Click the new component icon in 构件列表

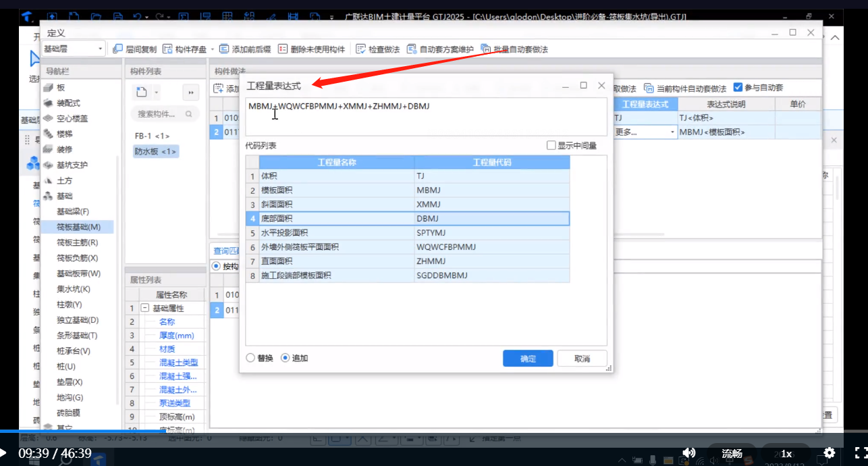141,92
